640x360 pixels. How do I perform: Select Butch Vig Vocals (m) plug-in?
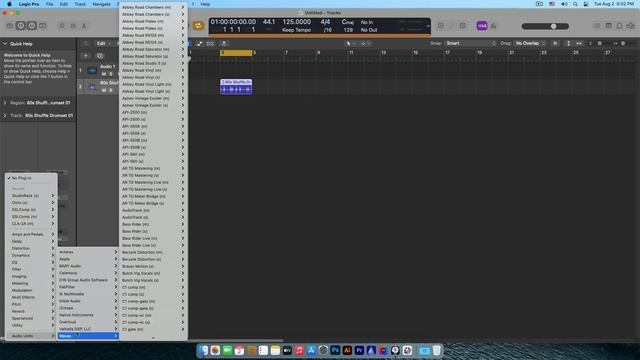click(x=153, y=273)
